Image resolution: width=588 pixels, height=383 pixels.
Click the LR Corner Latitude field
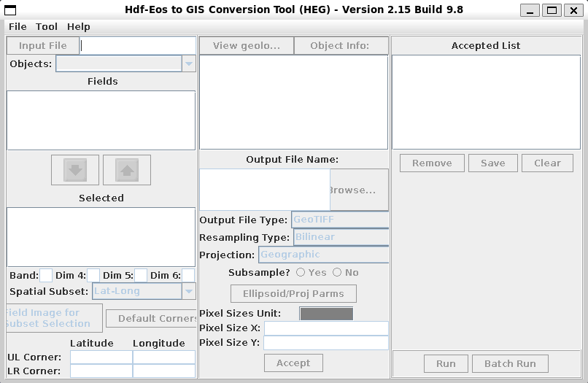(x=101, y=371)
